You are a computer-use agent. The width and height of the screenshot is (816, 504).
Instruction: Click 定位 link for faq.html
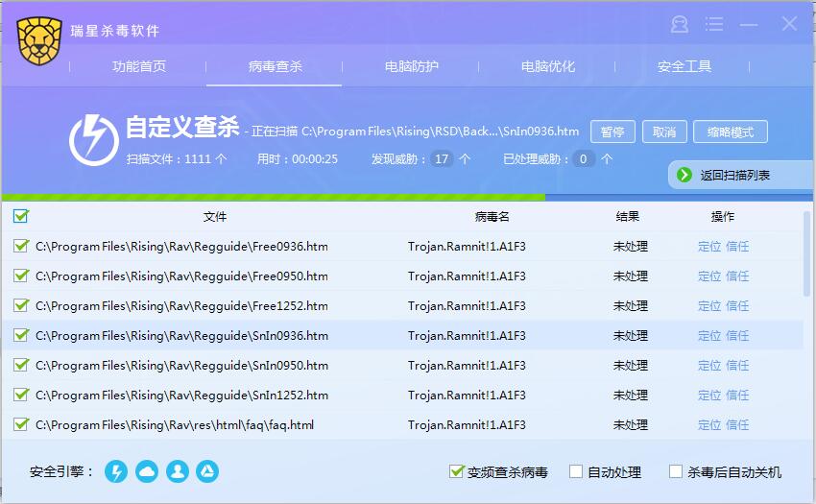pyautogui.click(x=709, y=425)
